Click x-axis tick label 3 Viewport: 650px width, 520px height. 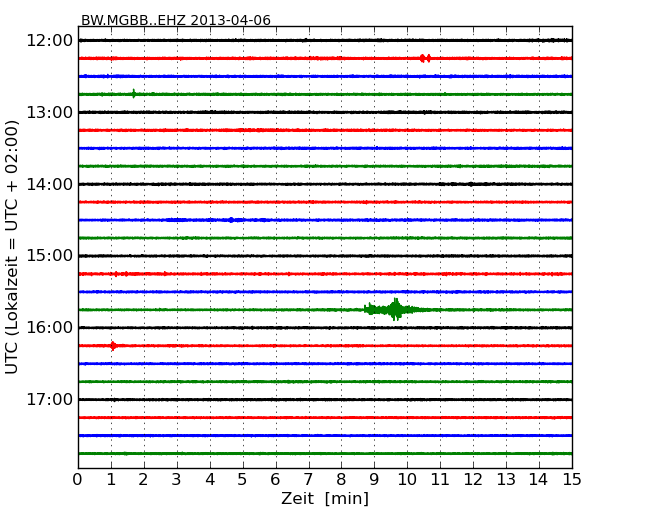[x=177, y=480]
